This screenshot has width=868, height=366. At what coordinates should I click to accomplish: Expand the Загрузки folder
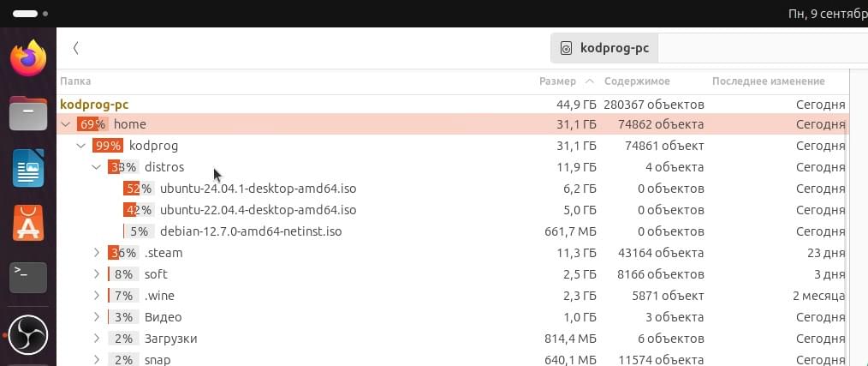(x=97, y=339)
